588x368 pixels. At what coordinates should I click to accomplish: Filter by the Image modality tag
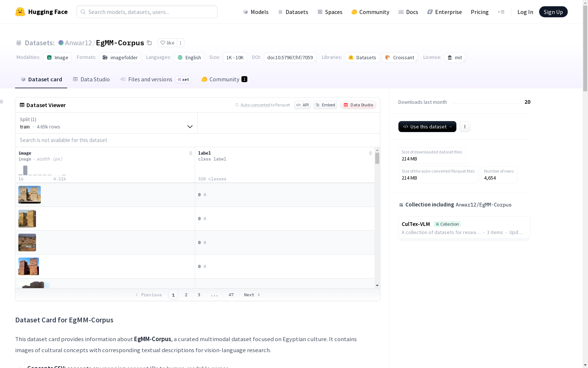click(x=58, y=57)
